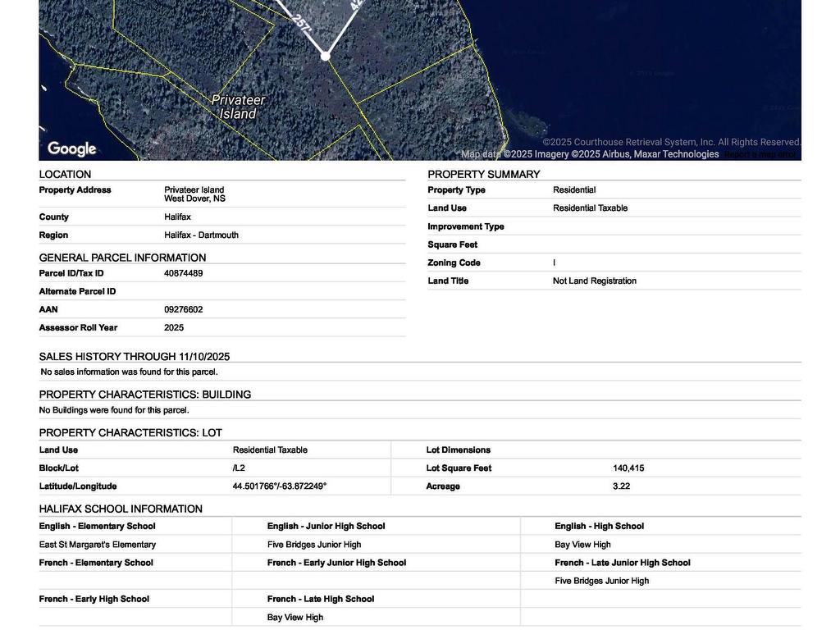Open the 'Report a map error' link
This screenshot has width=840, height=630.
point(760,154)
